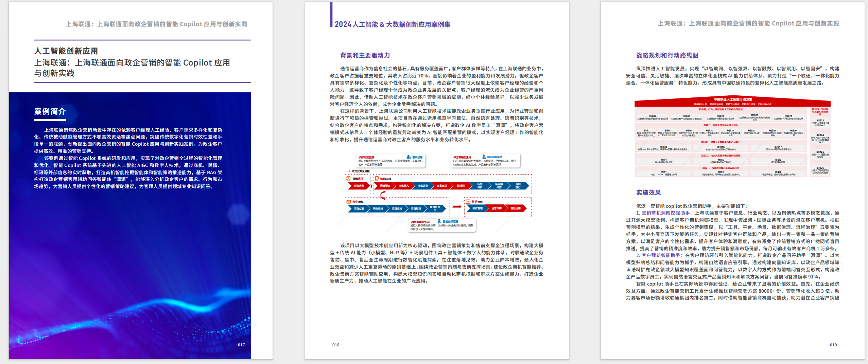Click the curved red arrow below 营销拜访
This screenshot has height=364, width=868.
pos(383,195)
